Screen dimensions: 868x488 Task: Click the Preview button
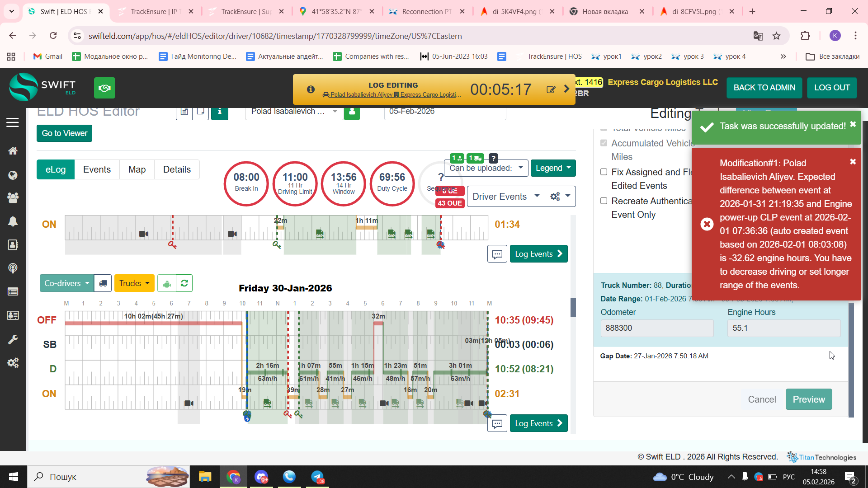coord(808,399)
